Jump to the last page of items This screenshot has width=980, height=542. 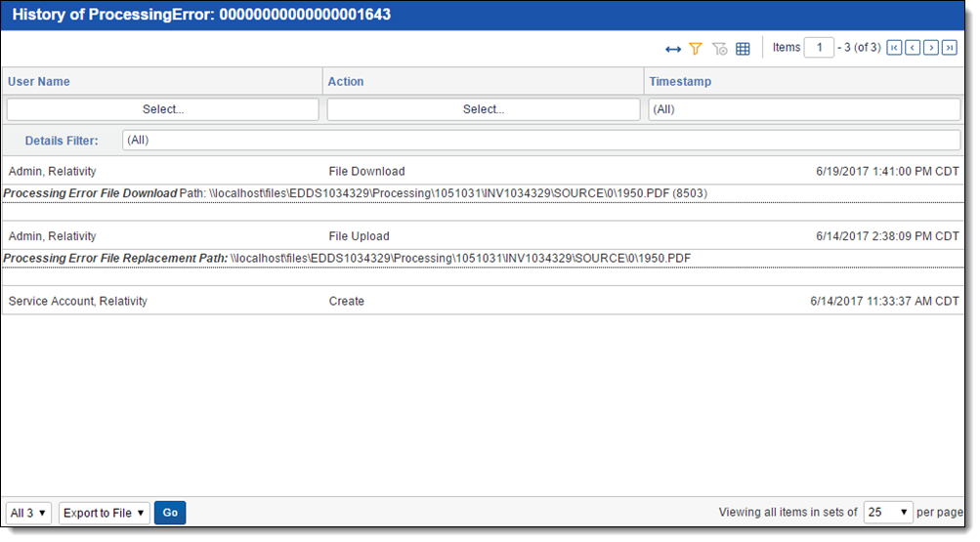950,48
